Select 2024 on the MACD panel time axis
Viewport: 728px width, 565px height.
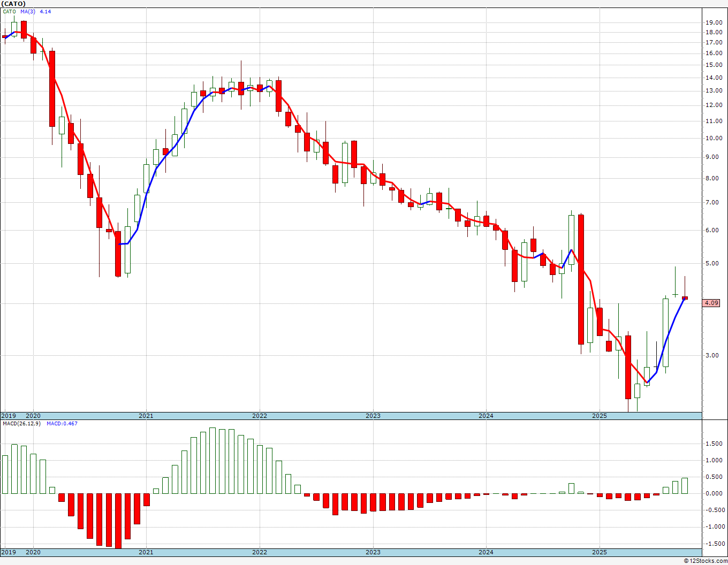[x=486, y=552]
